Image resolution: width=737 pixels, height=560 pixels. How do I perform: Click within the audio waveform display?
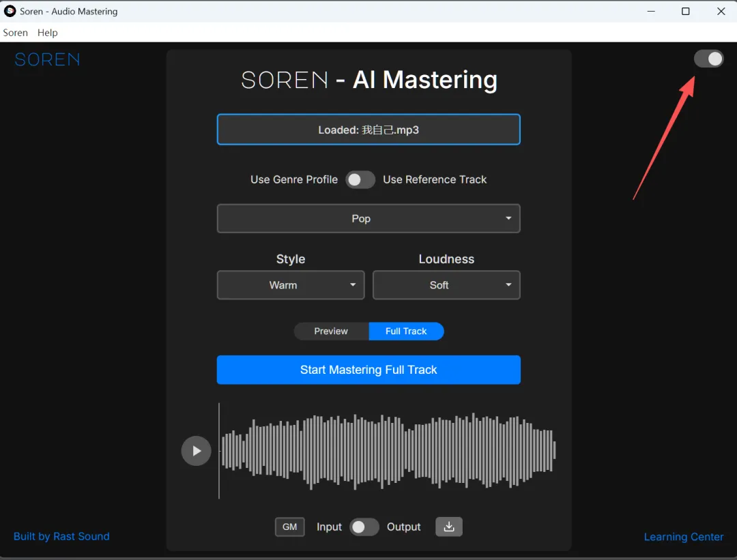click(388, 451)
